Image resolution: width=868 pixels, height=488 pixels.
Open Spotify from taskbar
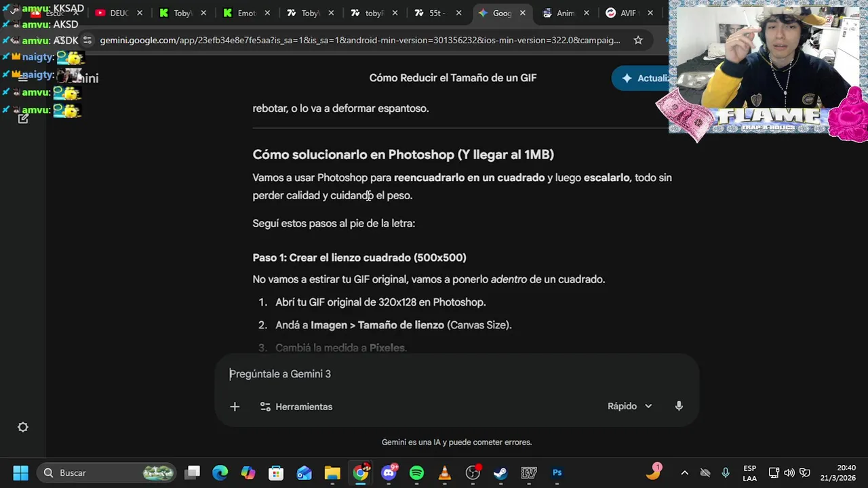click(x=417, y=472)
